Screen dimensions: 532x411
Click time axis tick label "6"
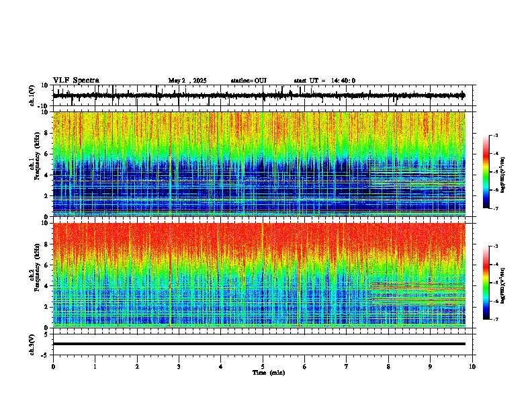pyautogui.click(x=305, y=367)
